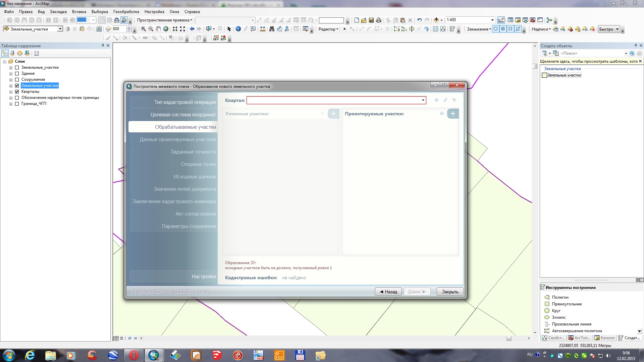
Task: Expand the Сооружения layer tree node
Action: 11,80
